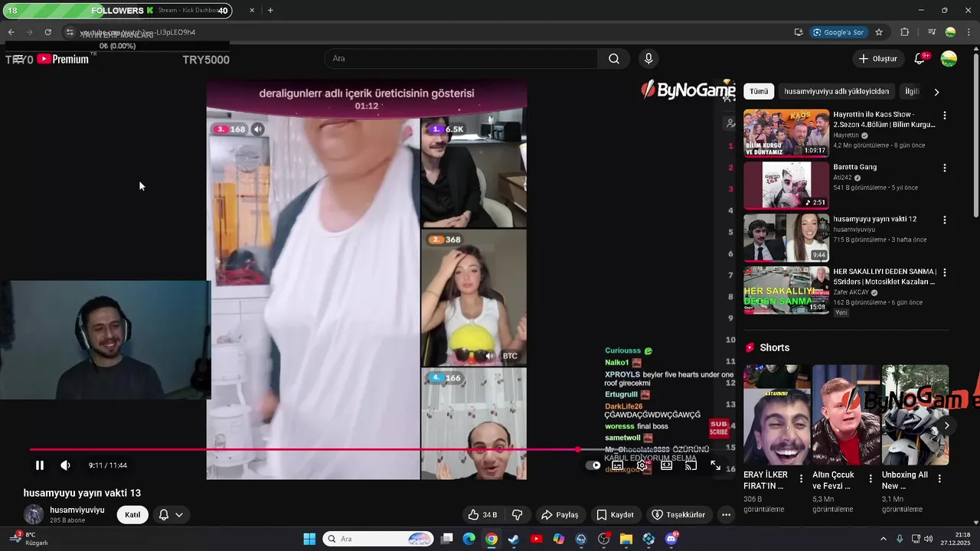The height and width of the screenshot is (551, 980).
Task: Pause the YouTube video
Action: point(40,465)
